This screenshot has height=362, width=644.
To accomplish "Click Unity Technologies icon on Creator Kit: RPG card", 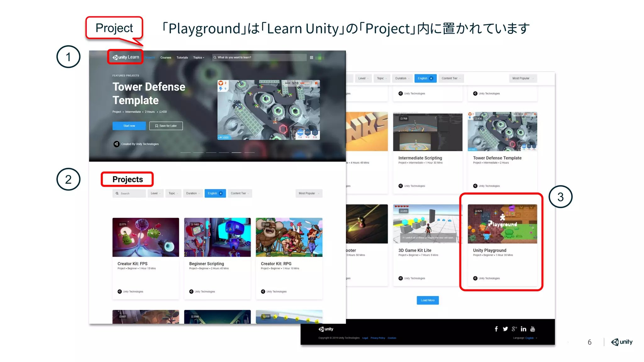I will click(263, 292).
